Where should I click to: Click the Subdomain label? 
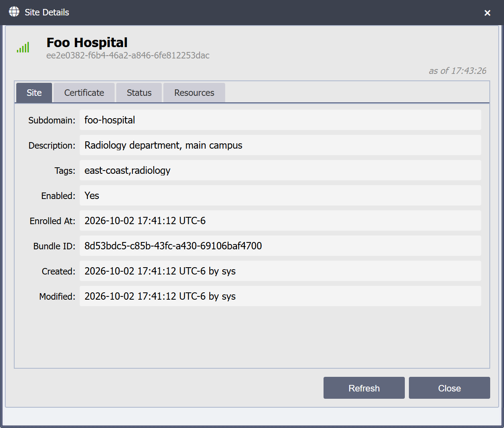coord(52,120)
